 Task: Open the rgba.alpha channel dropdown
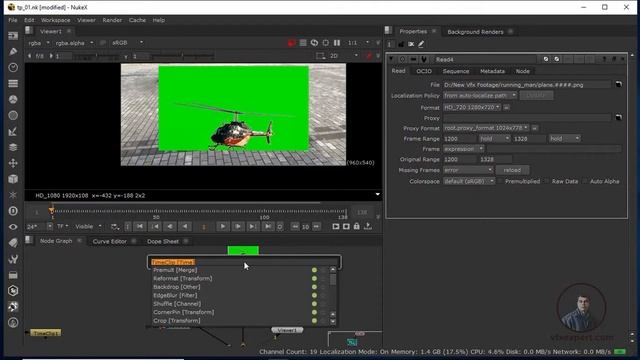point(74,43)
